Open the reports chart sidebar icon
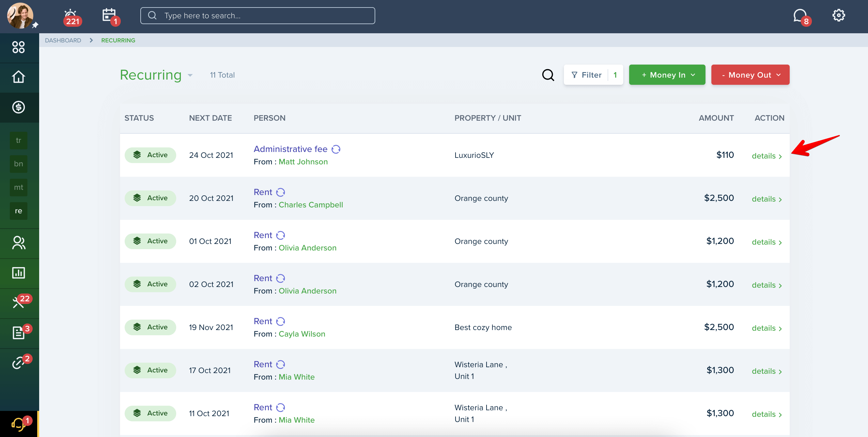The image size is (868, 437). tap(19, 273)
